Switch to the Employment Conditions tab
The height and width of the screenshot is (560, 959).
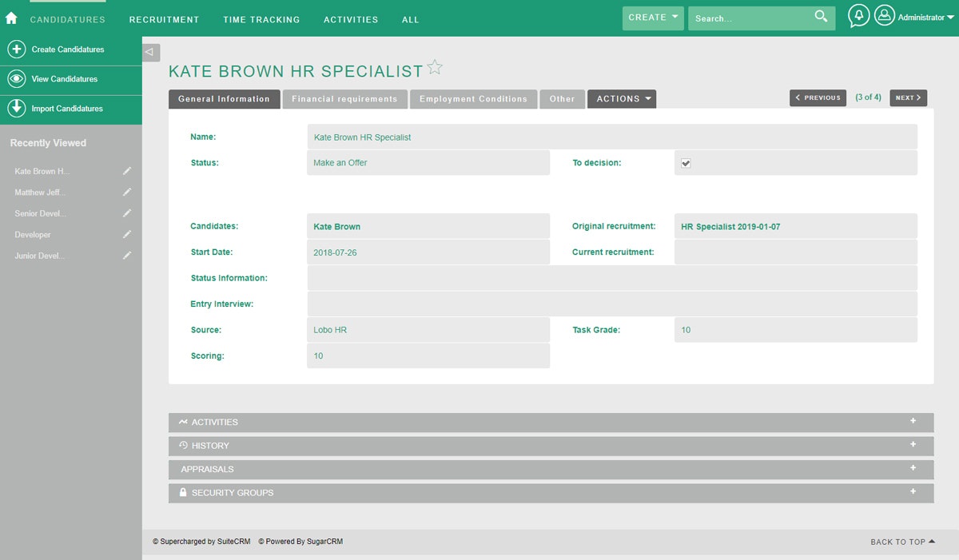473,99
